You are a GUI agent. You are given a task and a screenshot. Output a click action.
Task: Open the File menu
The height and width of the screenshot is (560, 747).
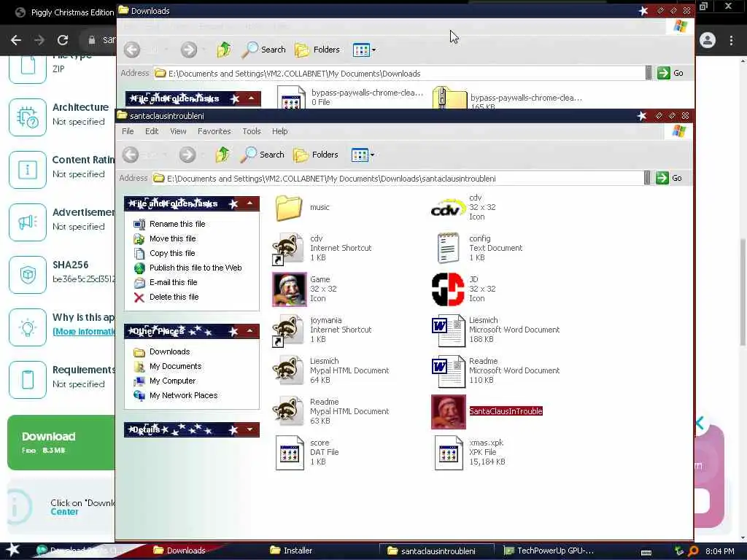128,131
